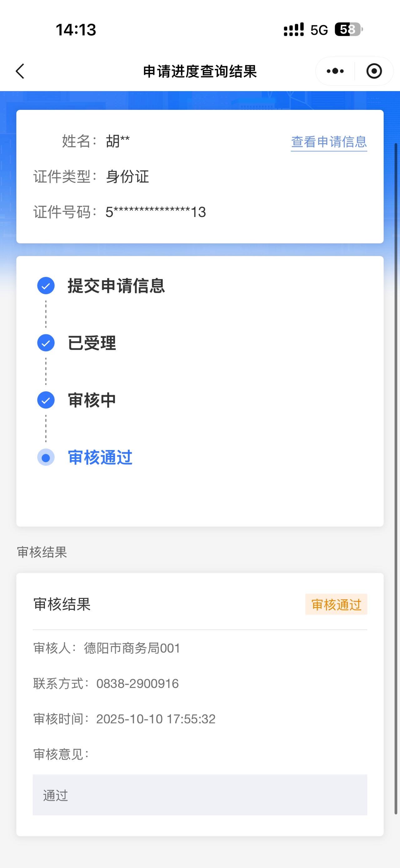Select the current step dot 审核通过

tap(46, 458)
